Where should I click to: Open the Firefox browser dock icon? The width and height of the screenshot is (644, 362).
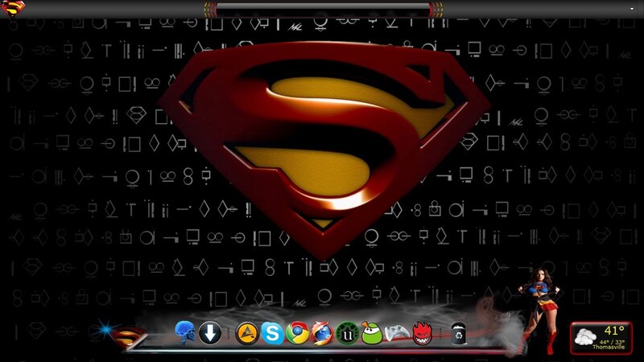point(323,333)
